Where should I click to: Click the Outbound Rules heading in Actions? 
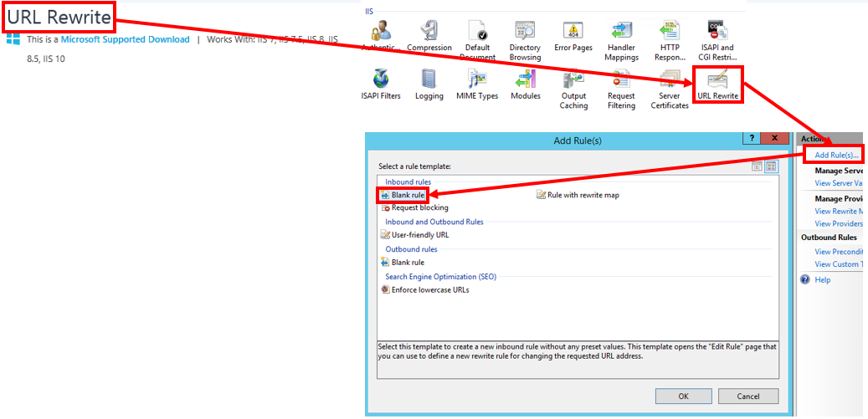(x=829, y=238)
